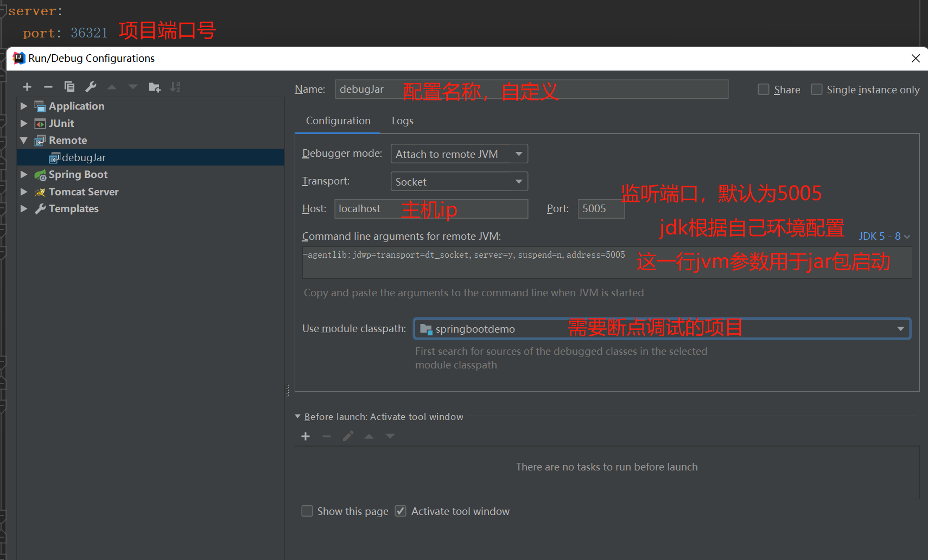
Task: Open the module classpath dropdown
Action: [x=900, y=328]
